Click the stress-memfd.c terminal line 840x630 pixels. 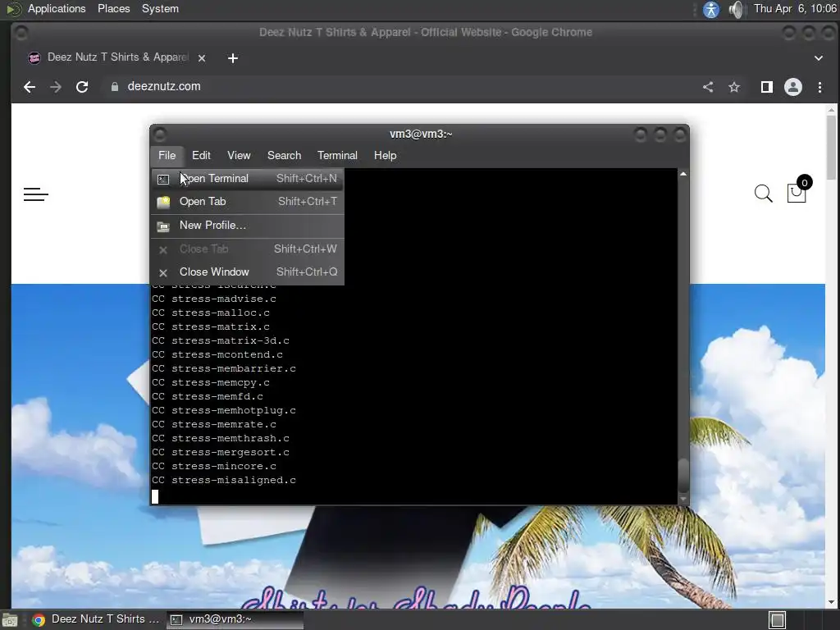(208, 396)
